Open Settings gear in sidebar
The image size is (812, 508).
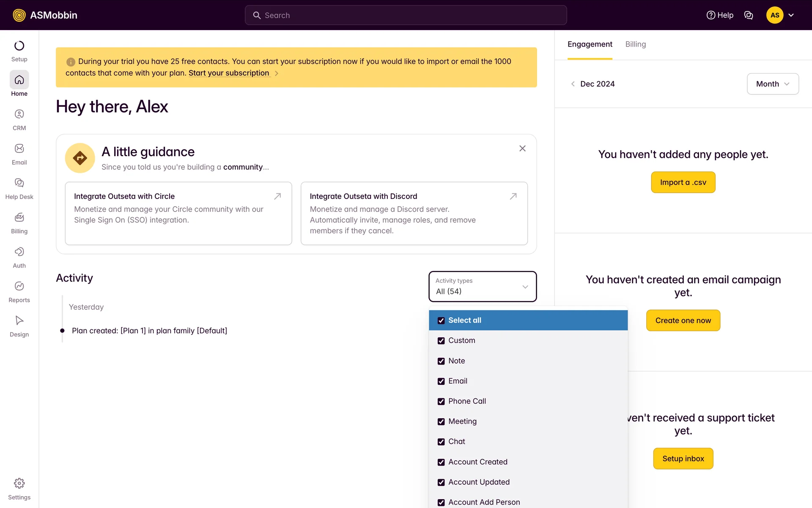tap(19, 483)
